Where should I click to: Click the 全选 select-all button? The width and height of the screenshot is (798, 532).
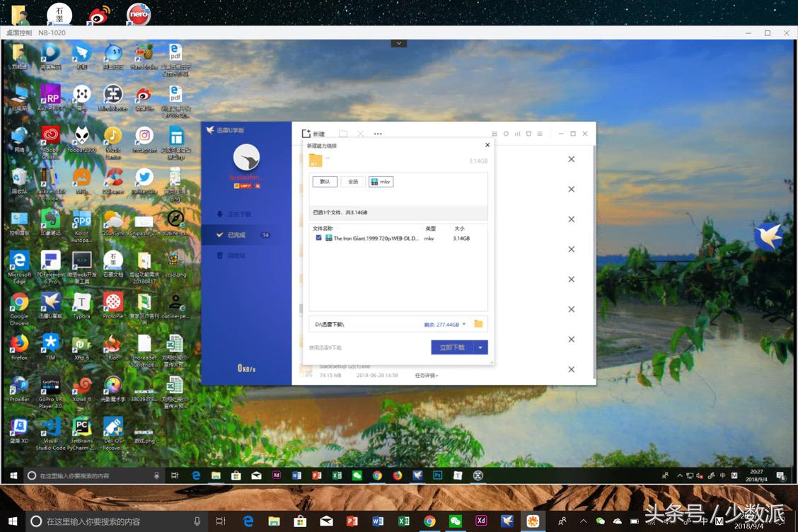tap(353, 181)
